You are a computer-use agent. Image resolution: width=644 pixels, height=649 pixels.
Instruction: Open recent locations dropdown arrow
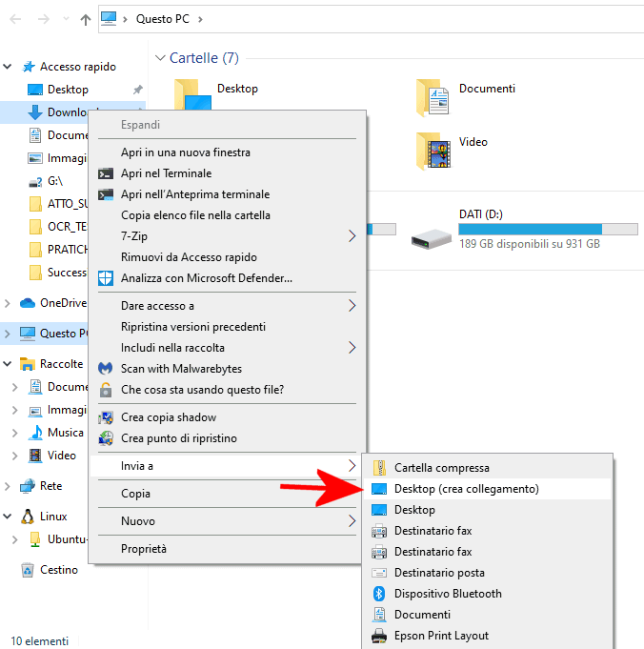pyautogui.click(x=66, y=19)
